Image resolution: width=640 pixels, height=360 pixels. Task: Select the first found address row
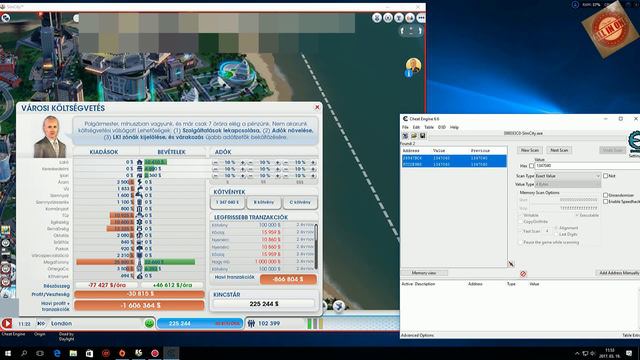coord(453,158)
